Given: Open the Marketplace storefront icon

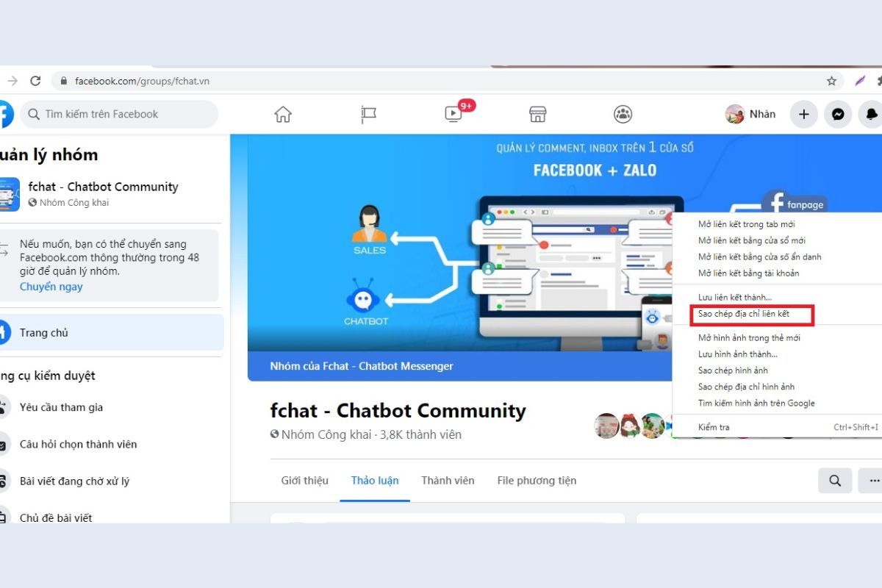Looking at the screenshot, I should [x=538, y=114].
